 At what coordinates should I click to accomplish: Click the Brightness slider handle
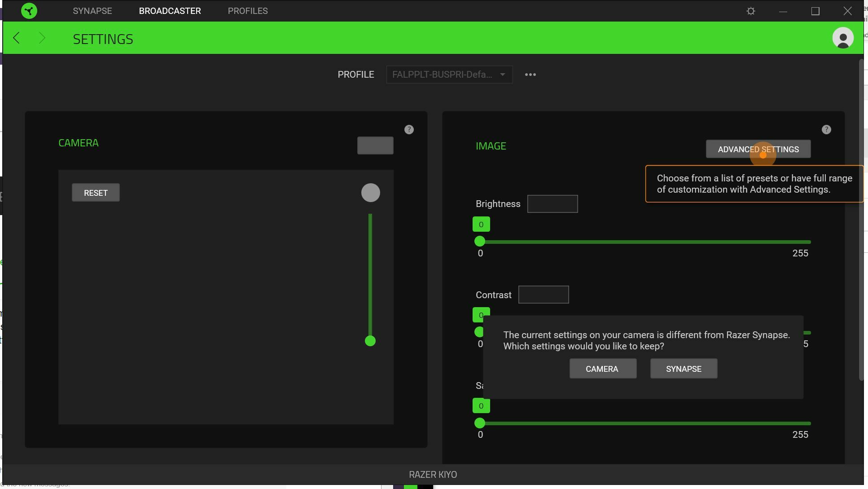click(480, 242)
